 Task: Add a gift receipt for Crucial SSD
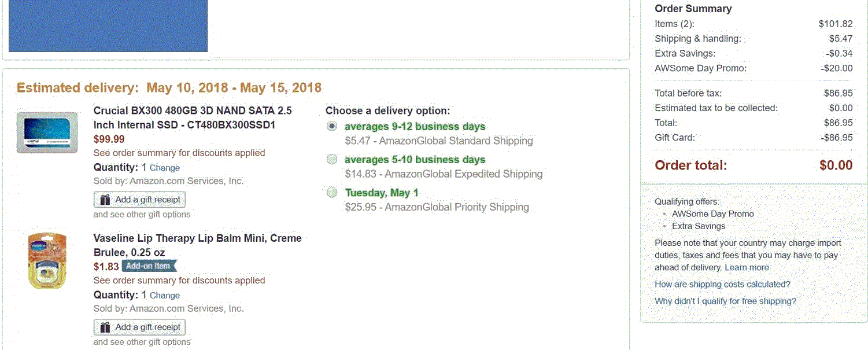coord(139,200)
